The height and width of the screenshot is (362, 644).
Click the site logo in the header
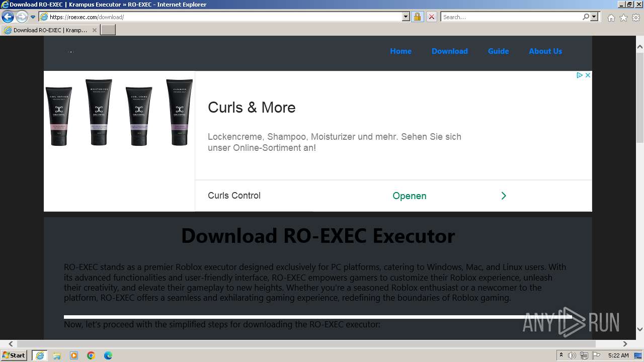70,51
